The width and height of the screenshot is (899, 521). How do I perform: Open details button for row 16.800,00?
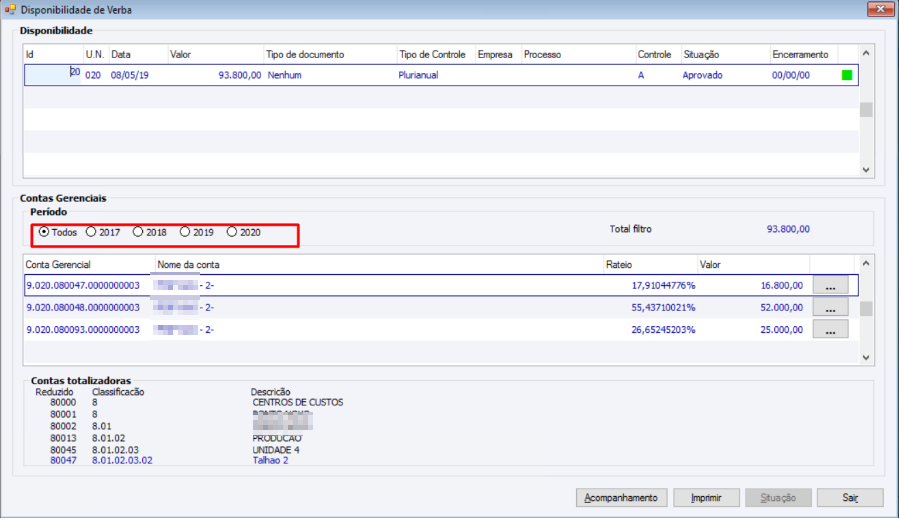coord(830,285)
